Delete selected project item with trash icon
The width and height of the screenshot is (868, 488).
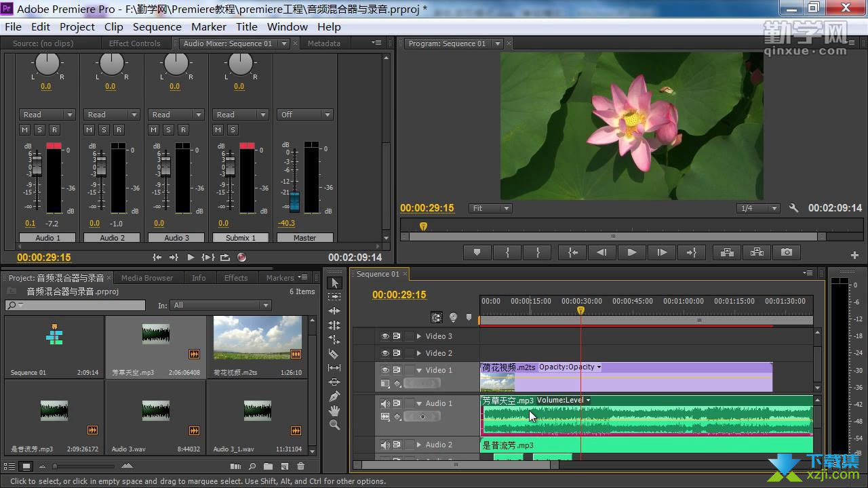[301, 466]
